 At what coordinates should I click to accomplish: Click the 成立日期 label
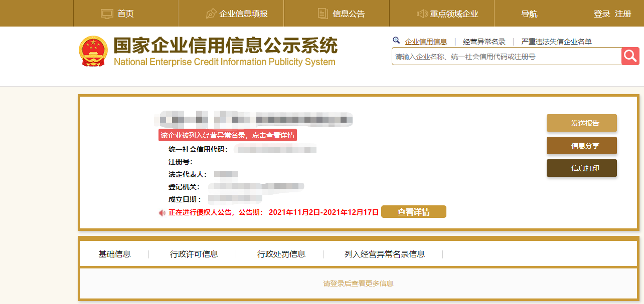tap(185, 199)
